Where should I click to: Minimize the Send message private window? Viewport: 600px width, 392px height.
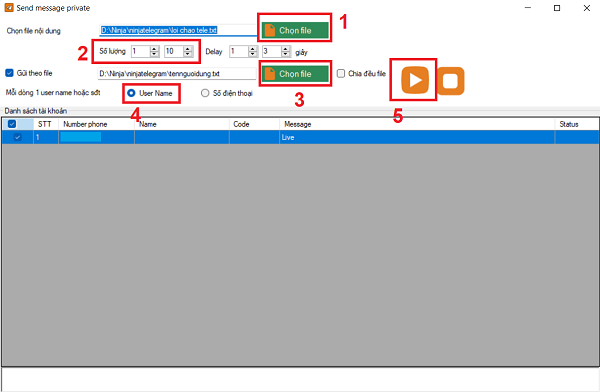[x=528, y=8]
